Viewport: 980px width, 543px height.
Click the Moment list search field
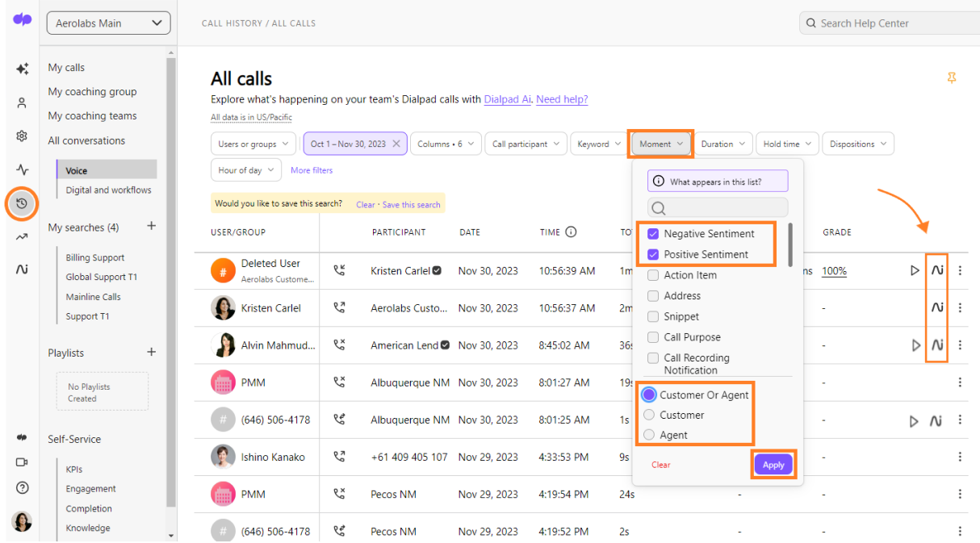point(718,207)
